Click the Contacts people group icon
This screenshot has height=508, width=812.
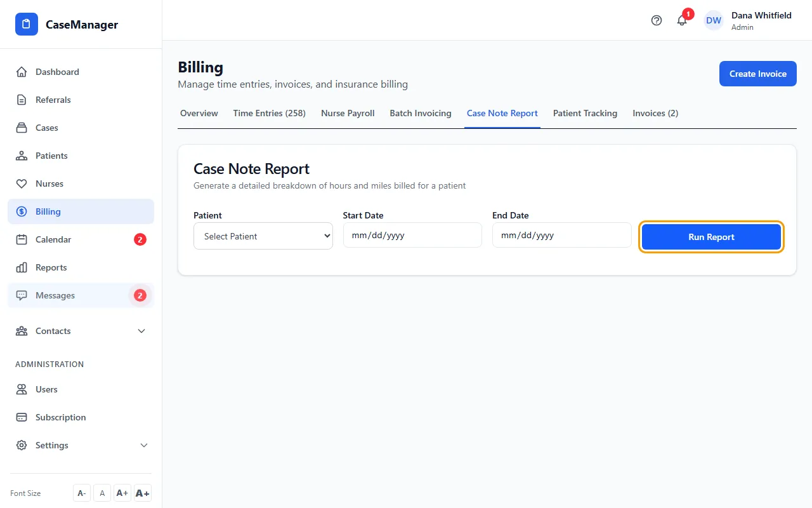22,331
